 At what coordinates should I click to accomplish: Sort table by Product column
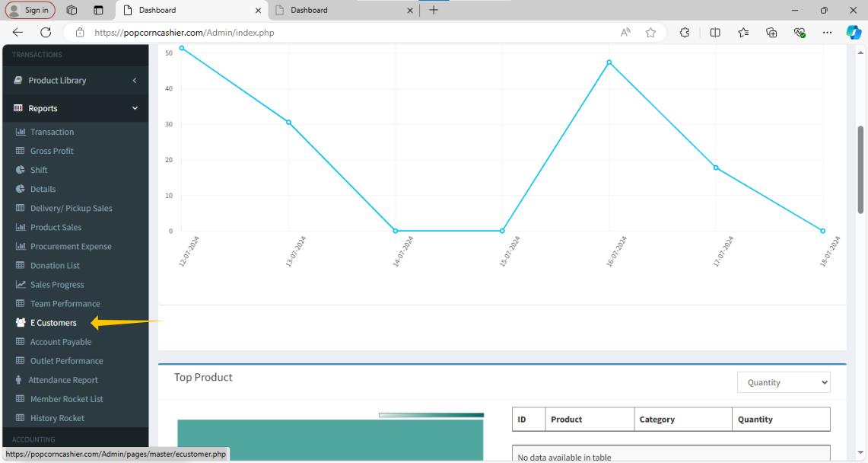click(x=590, y=420)
